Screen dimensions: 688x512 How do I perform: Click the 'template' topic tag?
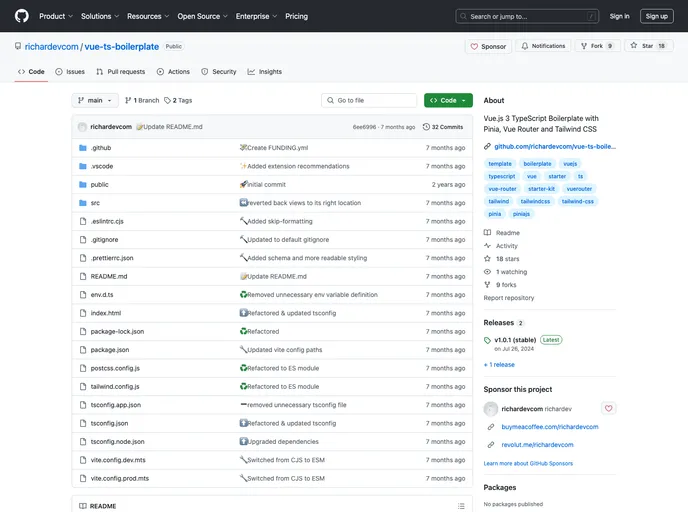pos(500,164)
